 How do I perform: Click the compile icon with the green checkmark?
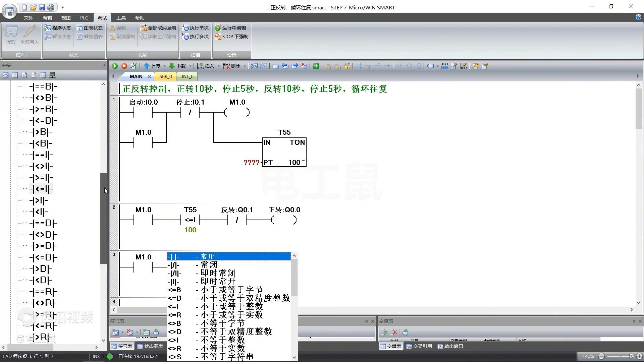[x=133, y=66]
